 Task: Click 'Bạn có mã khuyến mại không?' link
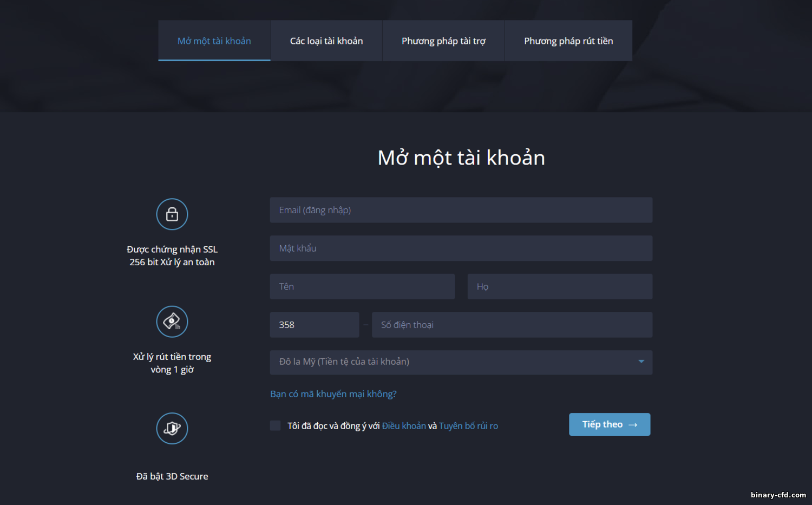(x=333, y=394)
